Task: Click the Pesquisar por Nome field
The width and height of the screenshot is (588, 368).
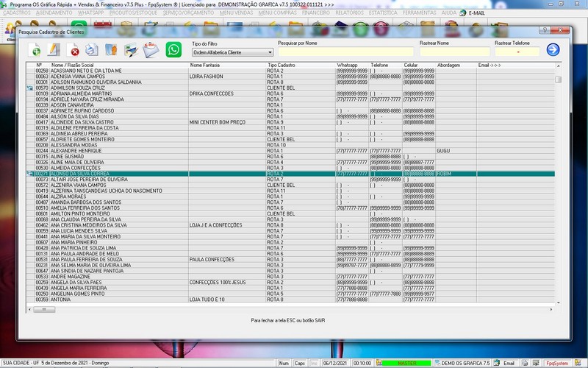Action: click(x=345, y=52)
